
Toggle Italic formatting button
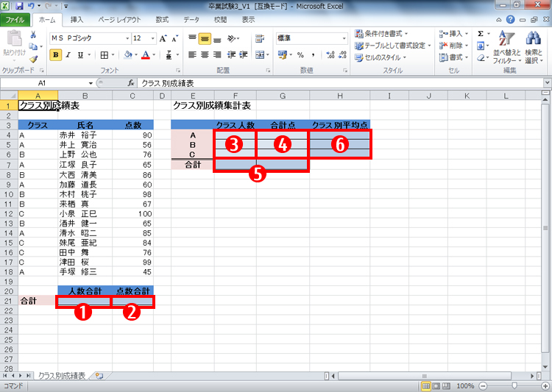(68, 55)
